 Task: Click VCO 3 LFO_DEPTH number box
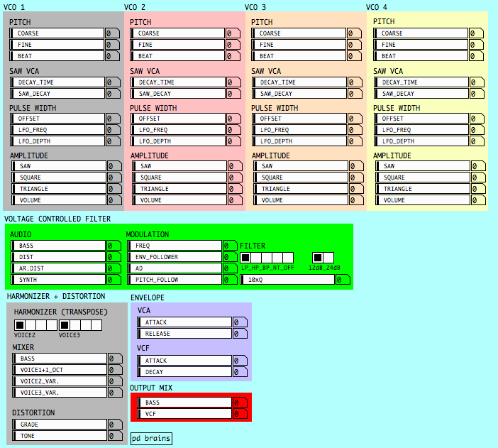click(355, 141)
